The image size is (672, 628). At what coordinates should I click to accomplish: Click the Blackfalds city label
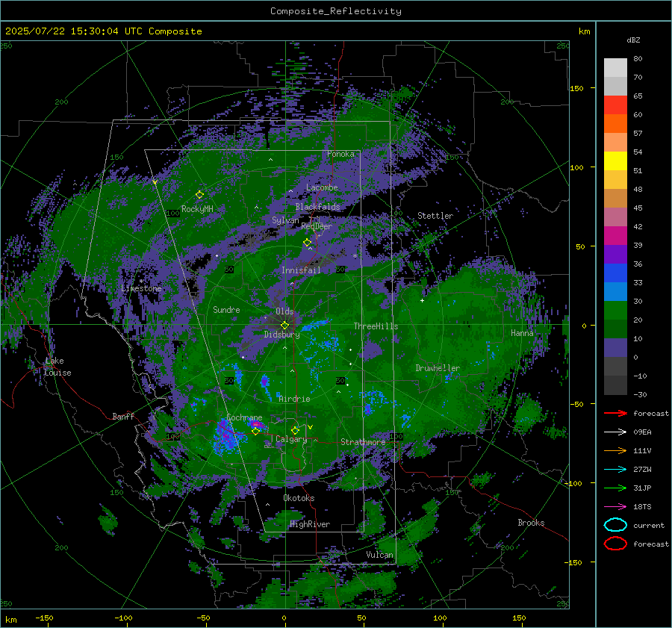(317, 207)
